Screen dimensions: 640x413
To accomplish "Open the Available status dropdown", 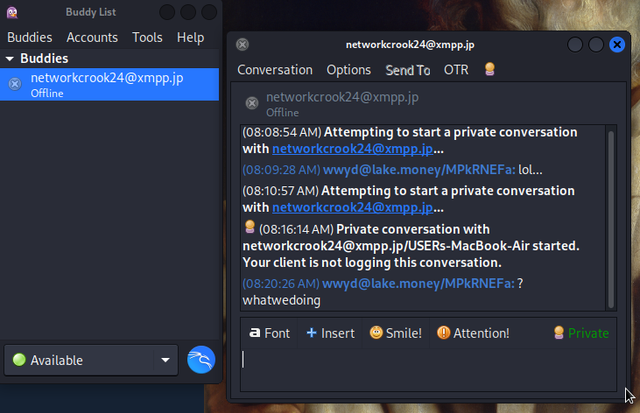I will 91,360.
